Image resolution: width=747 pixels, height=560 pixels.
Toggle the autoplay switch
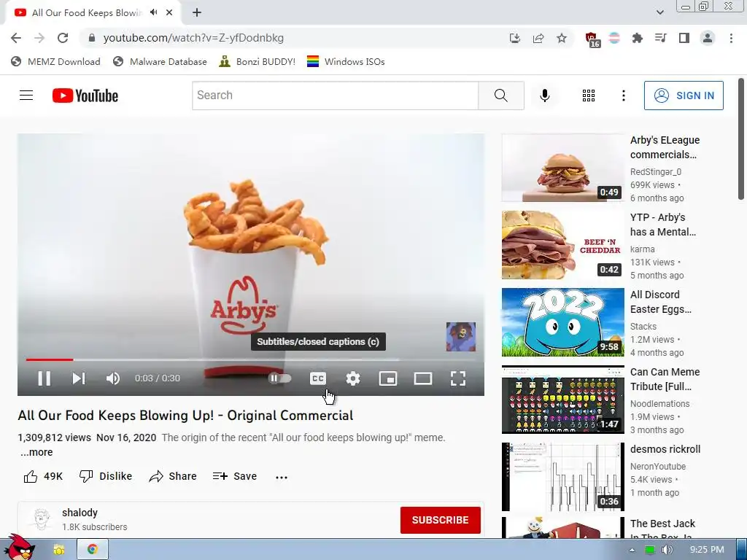pos(279,378)
